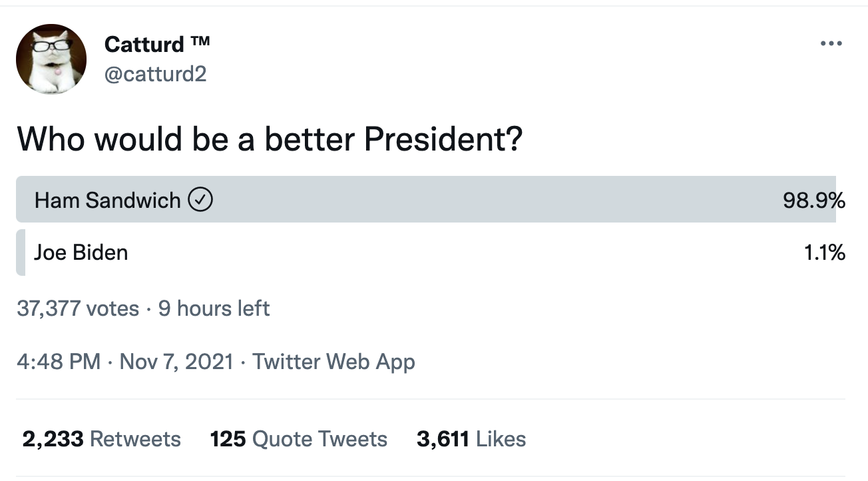Click the 1.1% poll result
This screenshot has height=481, width=868.
[823, 252]
